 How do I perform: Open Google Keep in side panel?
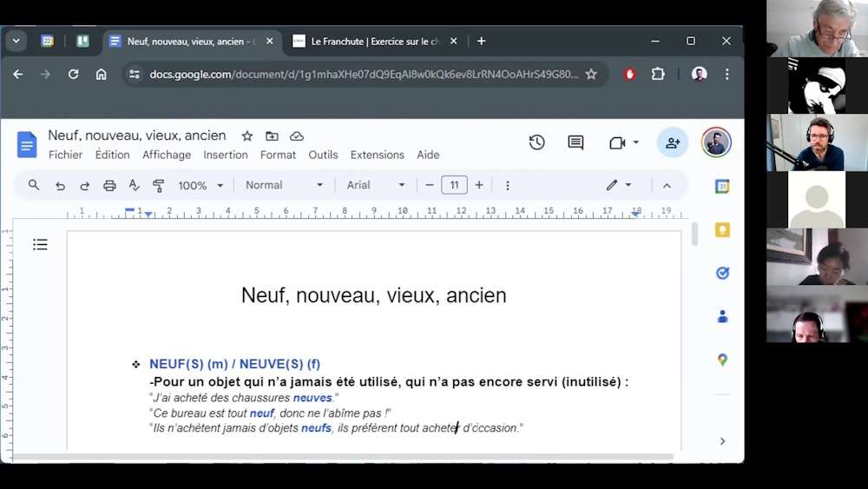click(722, 230)
